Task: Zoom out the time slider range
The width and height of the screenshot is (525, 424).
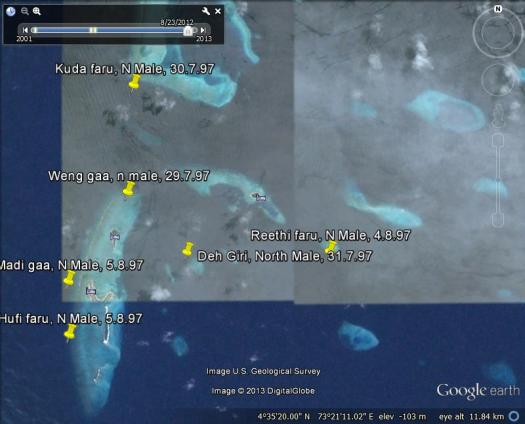Action: [25, 11]
